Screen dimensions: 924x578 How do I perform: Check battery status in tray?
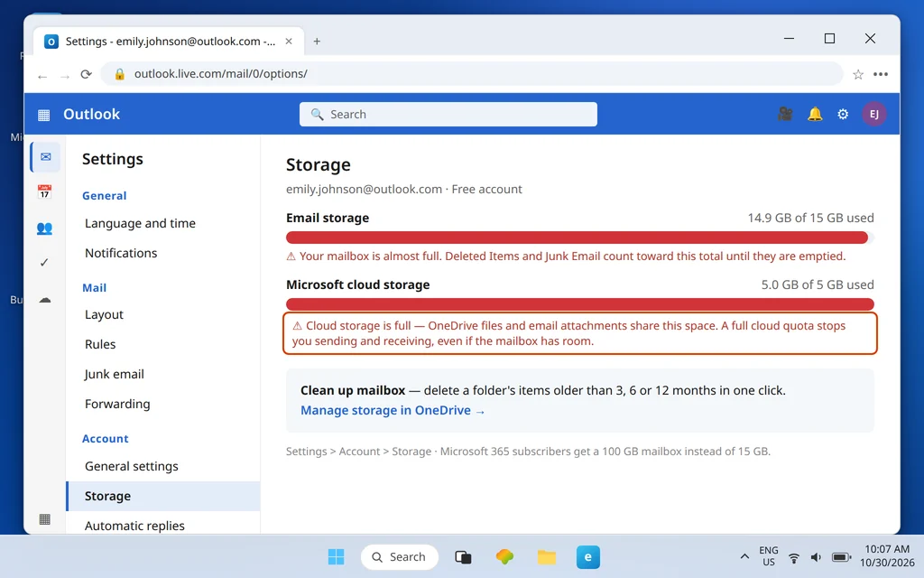[841, 557]
